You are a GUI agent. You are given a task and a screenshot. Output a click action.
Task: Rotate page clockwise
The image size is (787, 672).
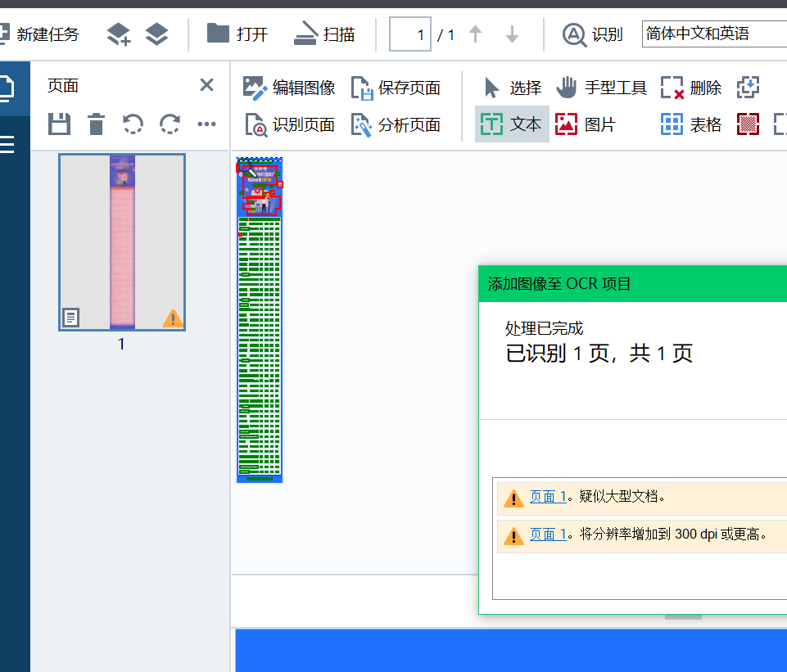tap(170, 124)
